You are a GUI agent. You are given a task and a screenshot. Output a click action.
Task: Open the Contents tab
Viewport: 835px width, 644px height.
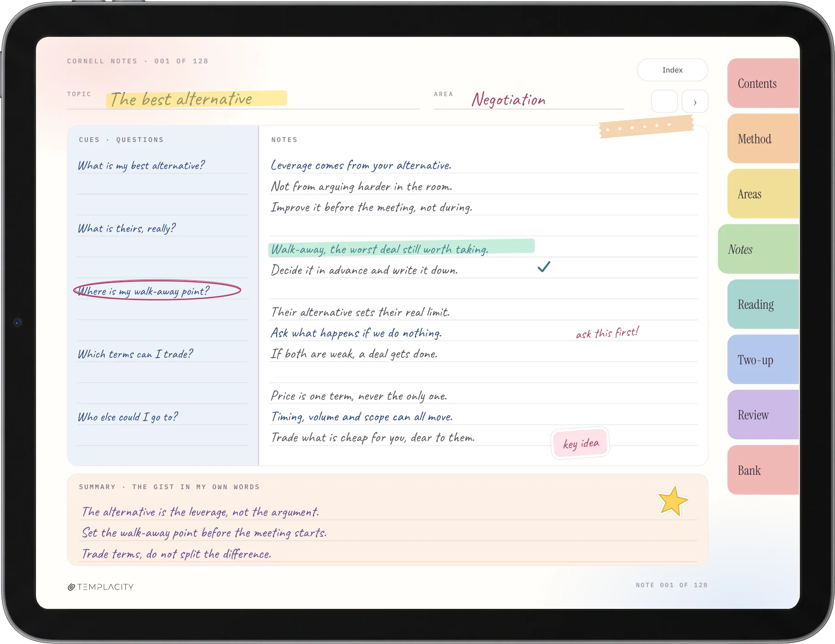tap(763, 83)
